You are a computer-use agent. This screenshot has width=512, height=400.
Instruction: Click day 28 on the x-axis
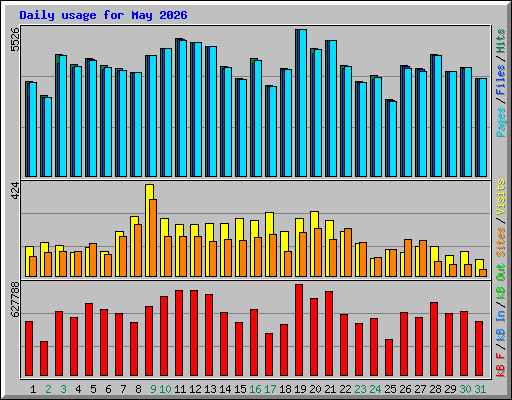435,389
